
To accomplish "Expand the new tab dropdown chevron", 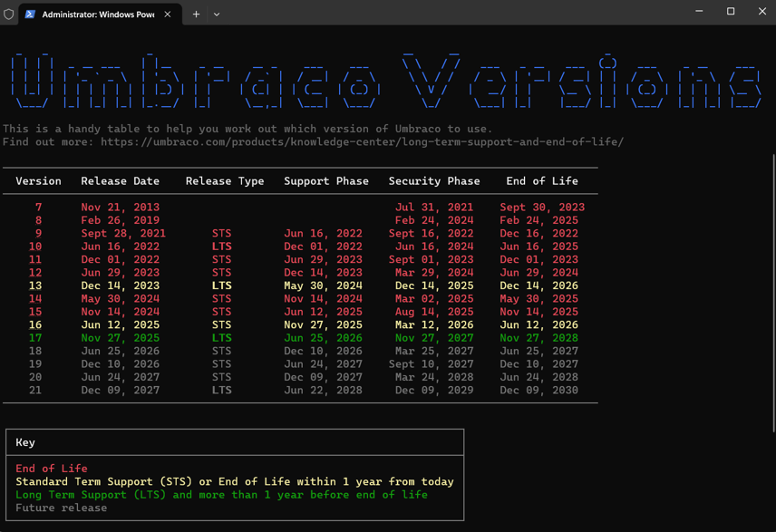I will pos(217,14).
